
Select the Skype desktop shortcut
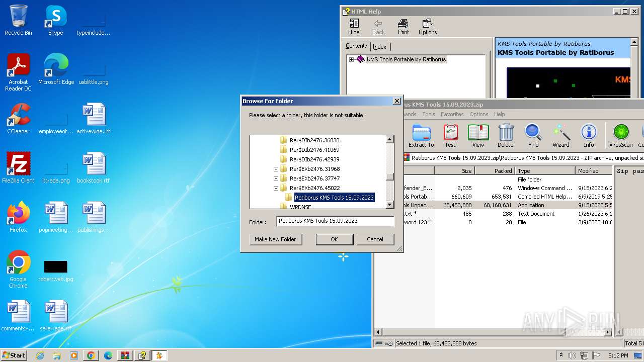(55, 20)
